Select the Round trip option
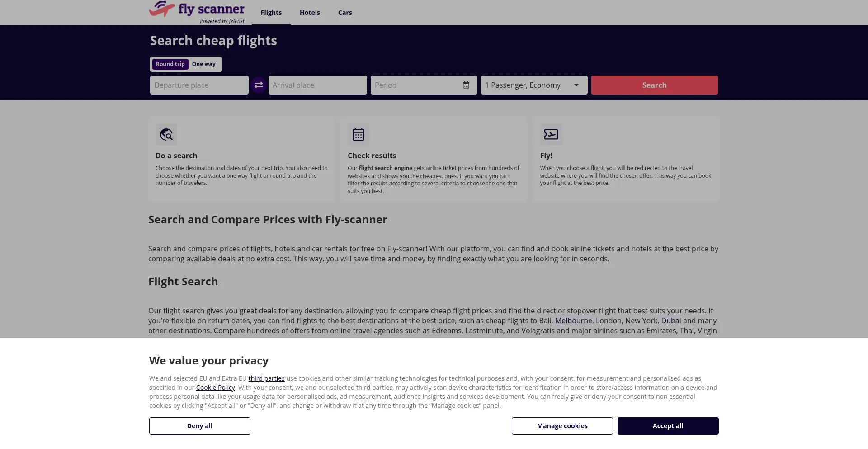Image resolution: width=868 pixels, height=449 pixels. (x=170, y=64)
